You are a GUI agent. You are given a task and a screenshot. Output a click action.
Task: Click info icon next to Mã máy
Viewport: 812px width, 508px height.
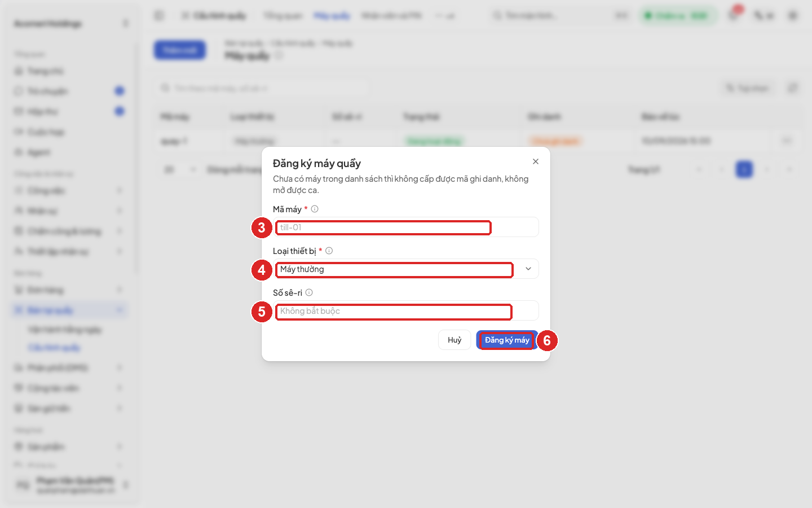tap(315, 209)
